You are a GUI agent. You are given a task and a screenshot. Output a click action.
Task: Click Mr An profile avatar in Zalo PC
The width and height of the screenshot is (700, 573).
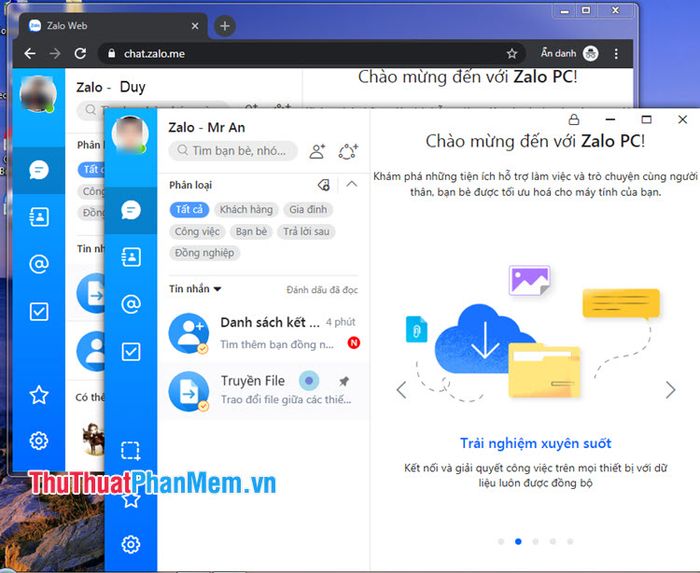[x=130, y=134]
